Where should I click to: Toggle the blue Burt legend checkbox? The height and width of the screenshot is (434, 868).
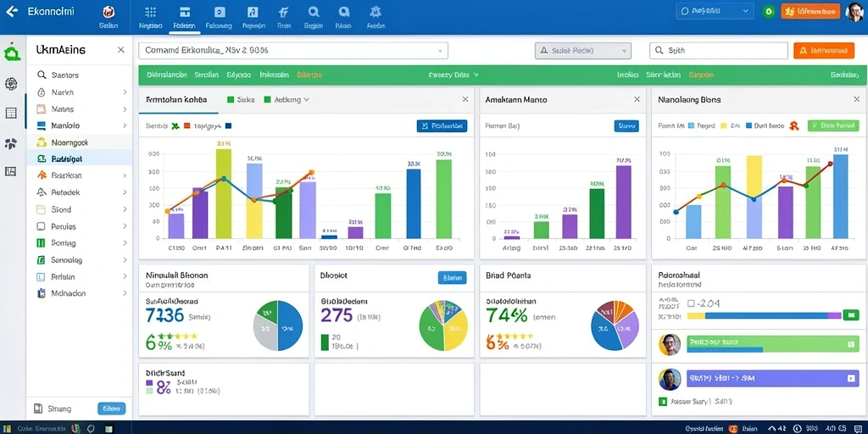749,125
